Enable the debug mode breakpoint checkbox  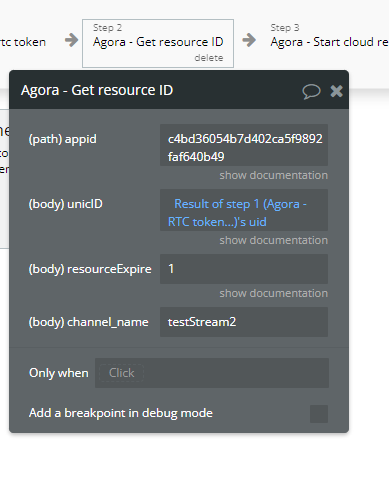tap(319, 414)
